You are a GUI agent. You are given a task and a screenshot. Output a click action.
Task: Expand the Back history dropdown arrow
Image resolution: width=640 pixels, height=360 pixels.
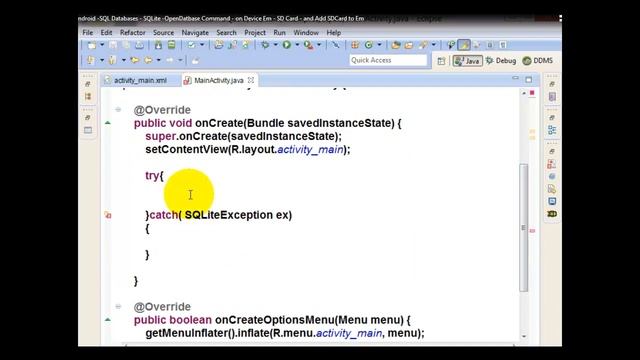tap(159, 60)
